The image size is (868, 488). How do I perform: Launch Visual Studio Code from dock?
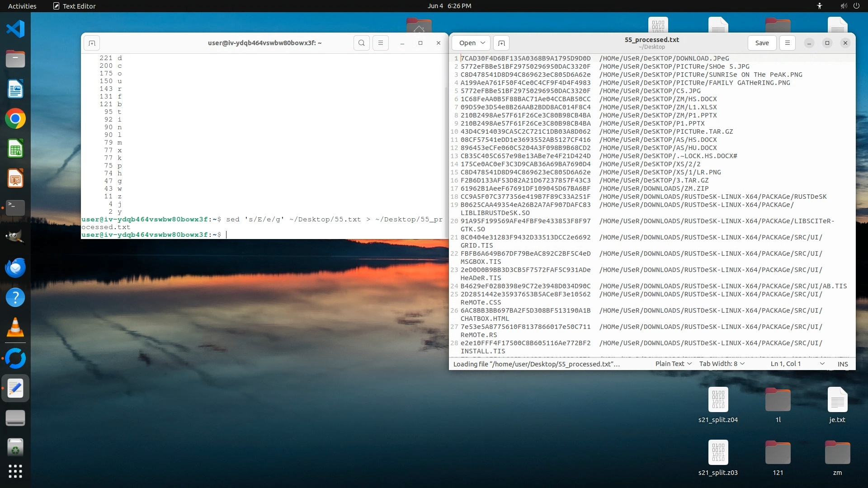pyautogui.click(x=15, y=29)
